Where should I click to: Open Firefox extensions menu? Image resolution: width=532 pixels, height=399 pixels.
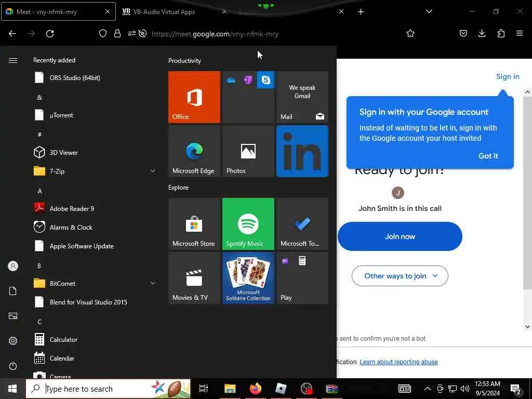tap(501, 33)
